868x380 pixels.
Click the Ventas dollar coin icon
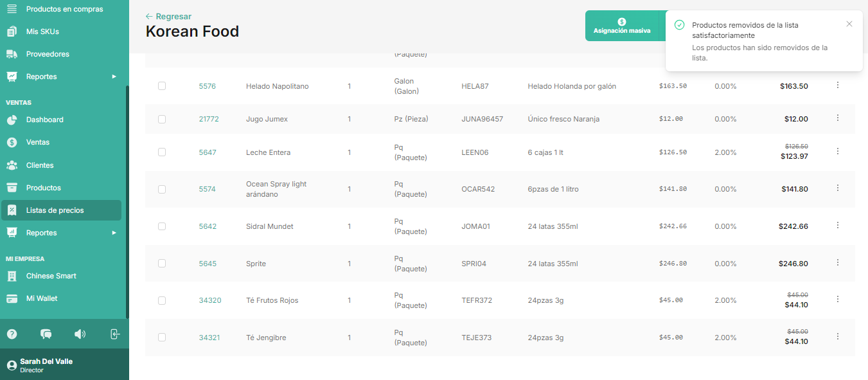coord(12,143)
